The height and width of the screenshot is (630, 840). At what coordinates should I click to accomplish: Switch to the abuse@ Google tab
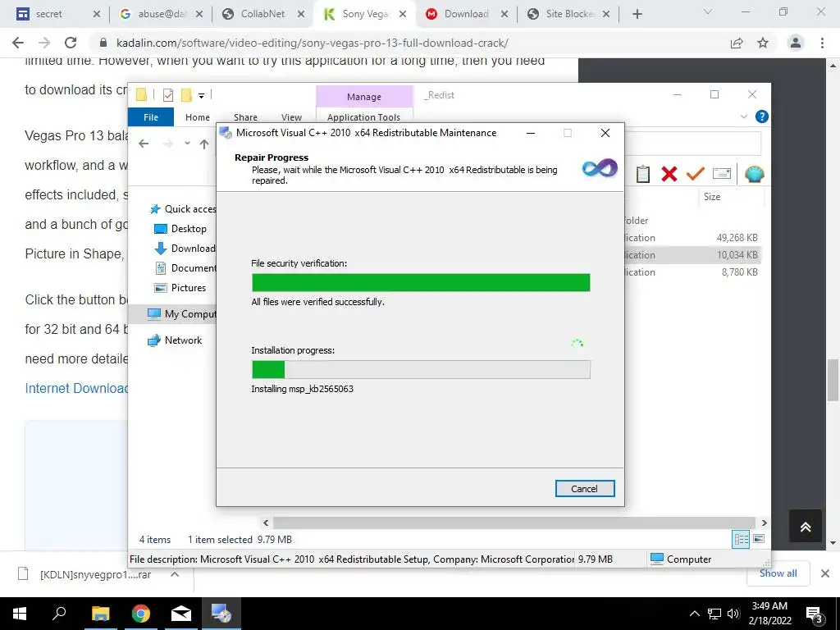[162, 14]
